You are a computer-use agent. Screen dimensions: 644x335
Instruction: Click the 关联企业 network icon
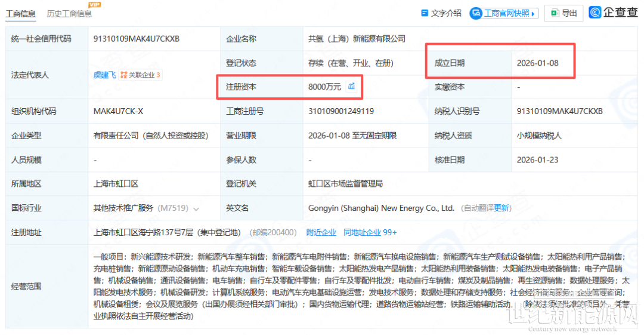(124, 75)
